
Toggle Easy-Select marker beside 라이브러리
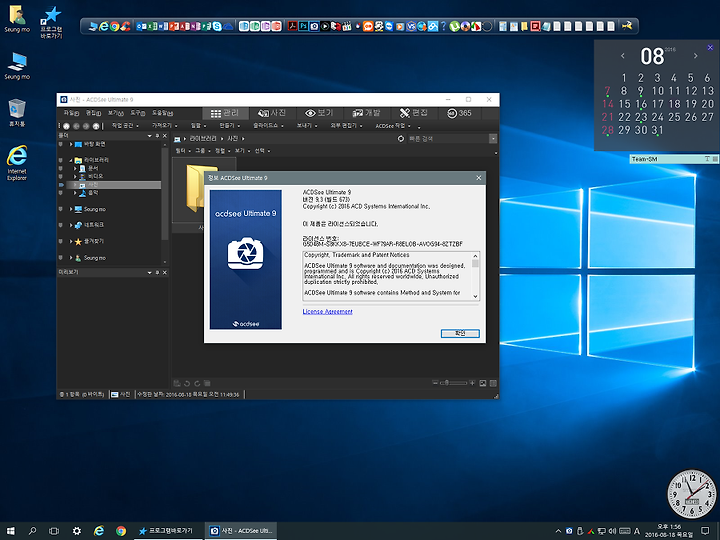61,160
